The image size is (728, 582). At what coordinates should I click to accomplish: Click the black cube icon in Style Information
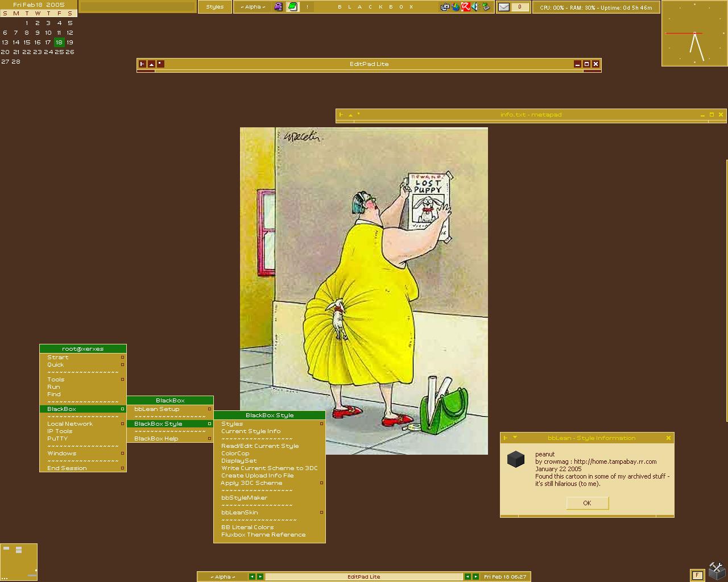[516, 459]
